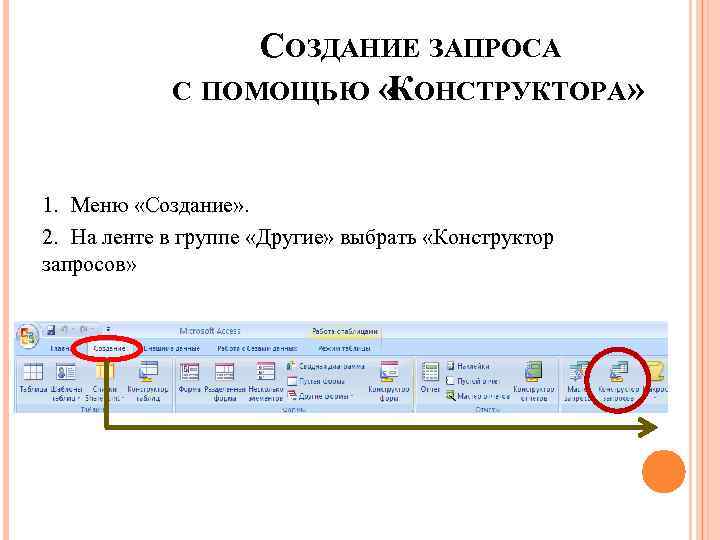Create a new Форма
The width and height of the screenshot is (720, 540).
[x=189, y=377]
